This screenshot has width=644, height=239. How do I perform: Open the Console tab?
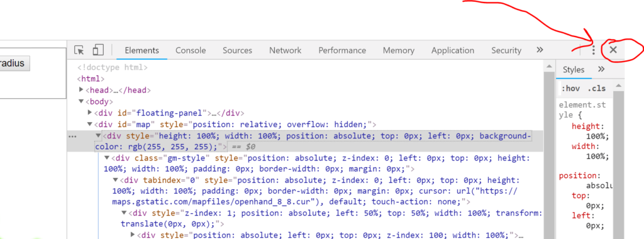[x=191, y=50]
